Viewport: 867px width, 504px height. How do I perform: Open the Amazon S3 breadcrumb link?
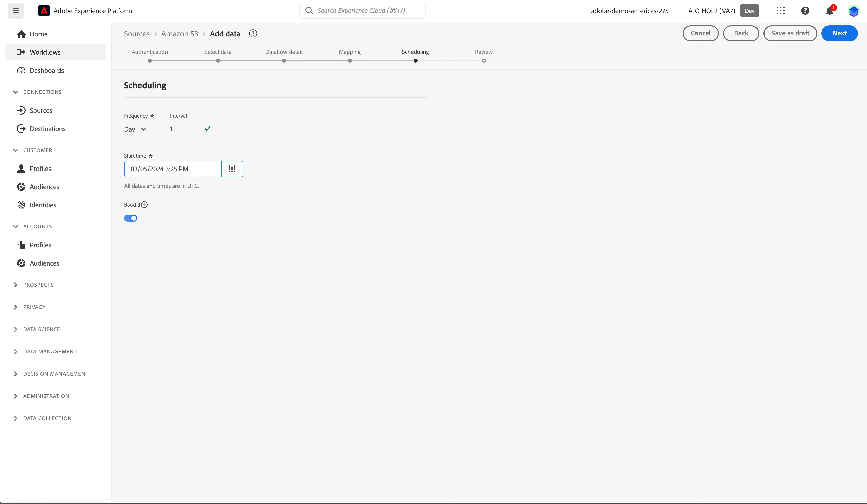[x=180, y=34]
